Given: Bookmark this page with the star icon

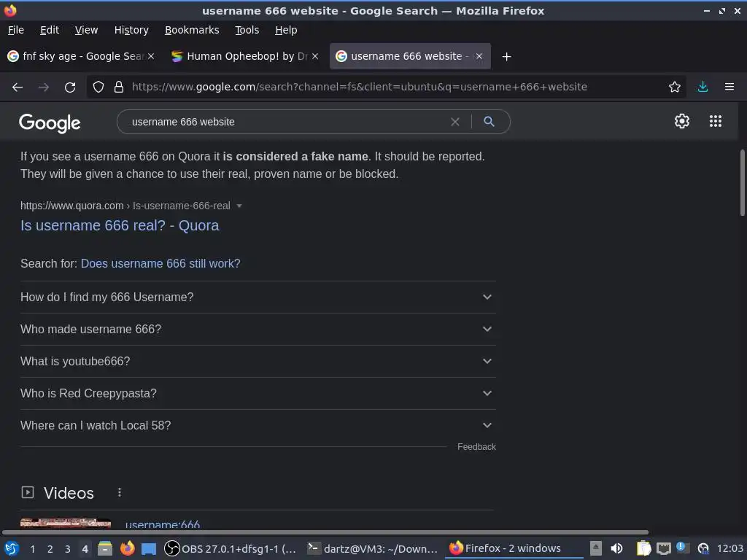Looking at the screenshot, I should 675,87.
